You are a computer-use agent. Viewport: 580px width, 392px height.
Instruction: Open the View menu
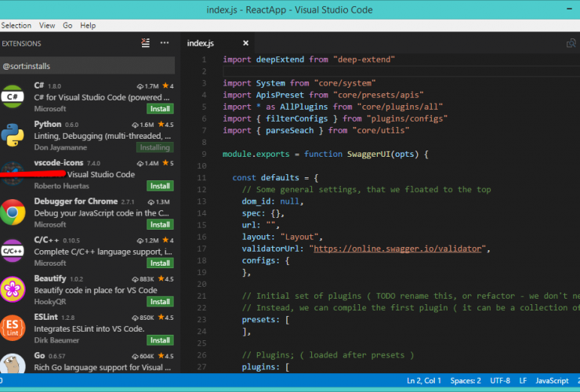point(47,25)
